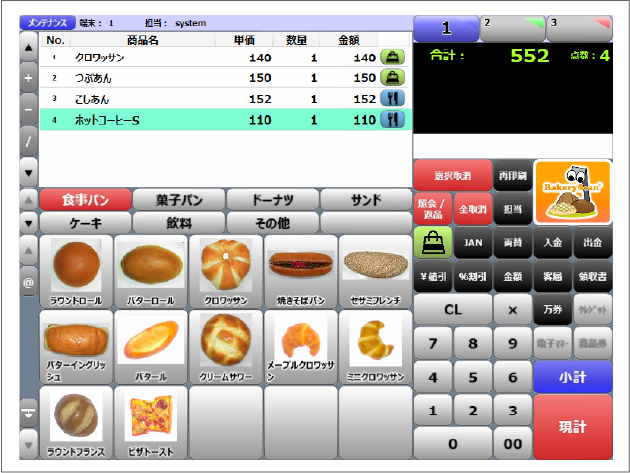Click the 客層 customer segment button
This screenshot has width=630, height=473.
[x=552, y=276]
